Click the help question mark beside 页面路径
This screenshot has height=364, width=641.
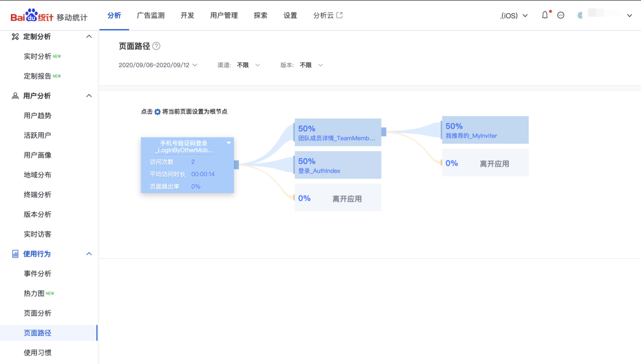click(x=157, y=46)
